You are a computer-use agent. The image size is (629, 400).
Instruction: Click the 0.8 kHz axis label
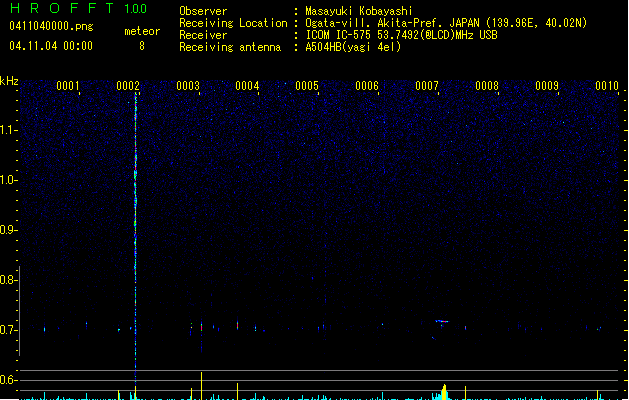click(8, 280)
